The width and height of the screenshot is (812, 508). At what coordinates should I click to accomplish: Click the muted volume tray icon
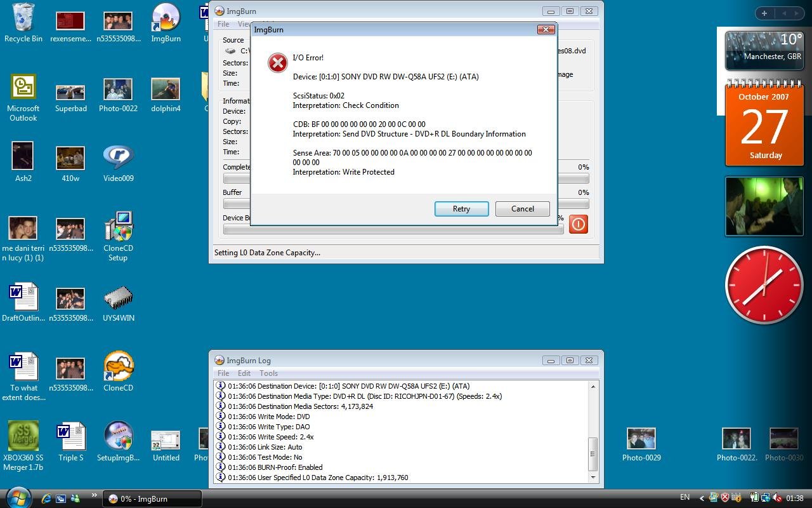pyautogui.click(x=778, y=498)
